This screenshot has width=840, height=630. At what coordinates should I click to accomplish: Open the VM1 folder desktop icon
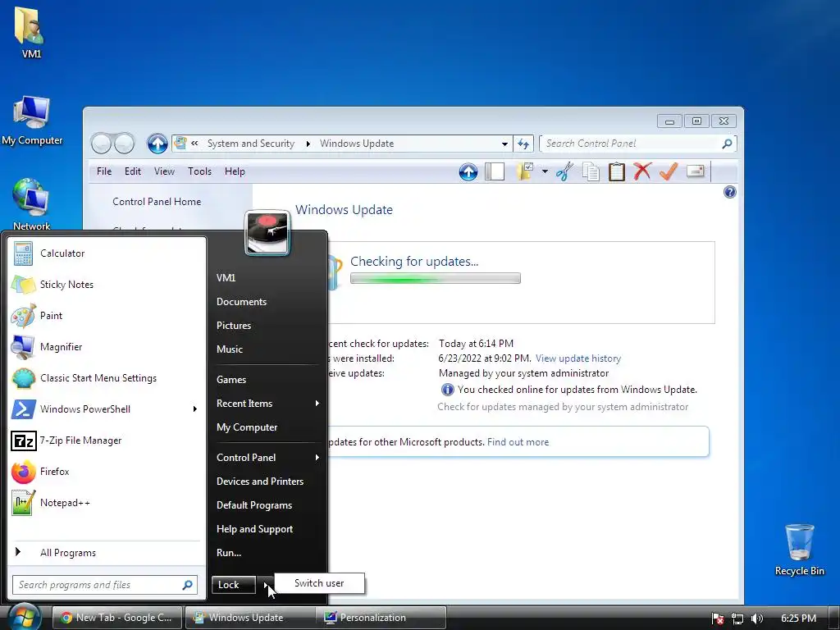coord(30,33)
